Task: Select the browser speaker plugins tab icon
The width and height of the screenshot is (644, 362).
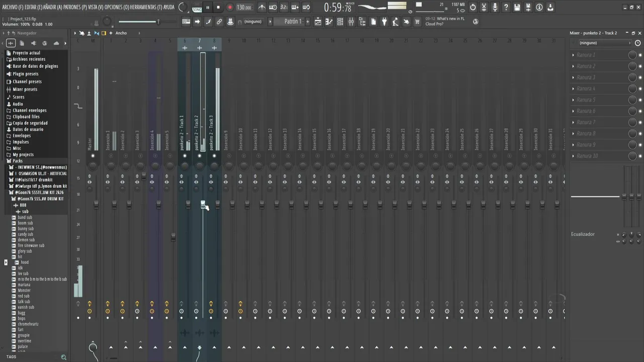Action: pyautogui.click(x=34, y=43)
